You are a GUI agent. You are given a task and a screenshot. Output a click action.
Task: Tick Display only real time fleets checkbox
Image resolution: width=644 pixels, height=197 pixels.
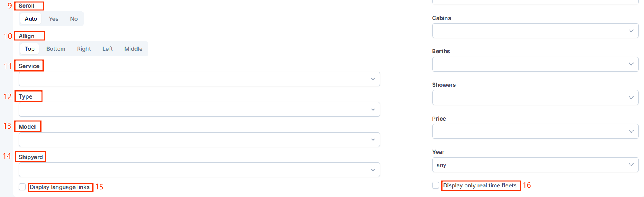[x=435, y=185]
